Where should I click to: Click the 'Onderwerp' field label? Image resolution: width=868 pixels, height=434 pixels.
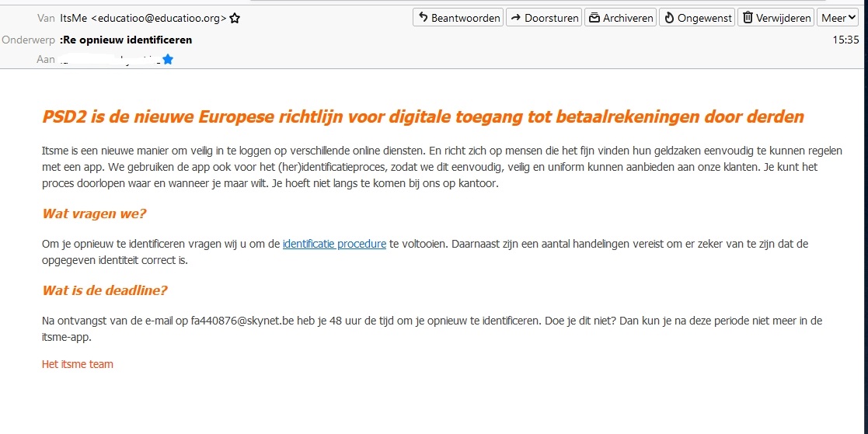pos(28,40)
